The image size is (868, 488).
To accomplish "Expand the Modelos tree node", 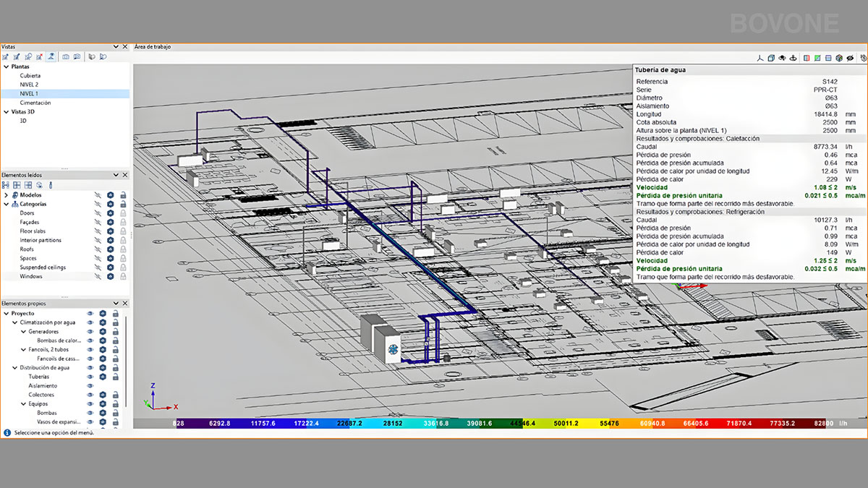I will click(x=7, y=195).
